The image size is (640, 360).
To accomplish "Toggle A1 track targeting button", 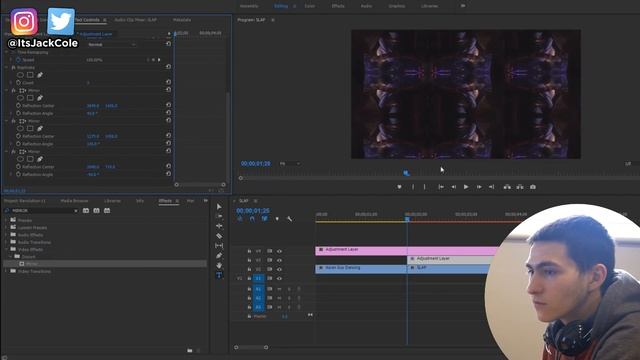I will pyautogui.click(x=258, y=289).
